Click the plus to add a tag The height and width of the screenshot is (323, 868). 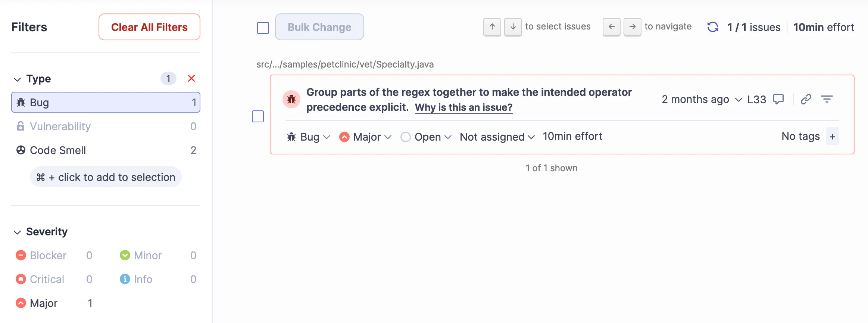pyautogui.click(x=833, y=136)
